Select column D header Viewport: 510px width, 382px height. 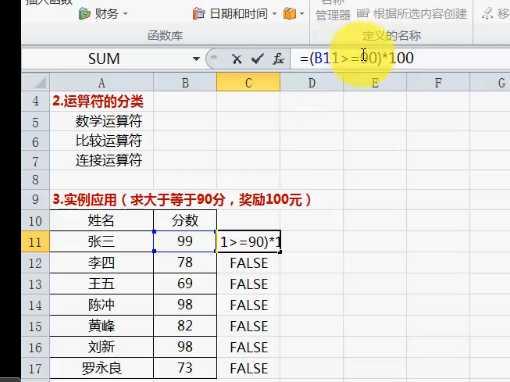[x=312, y=83]
